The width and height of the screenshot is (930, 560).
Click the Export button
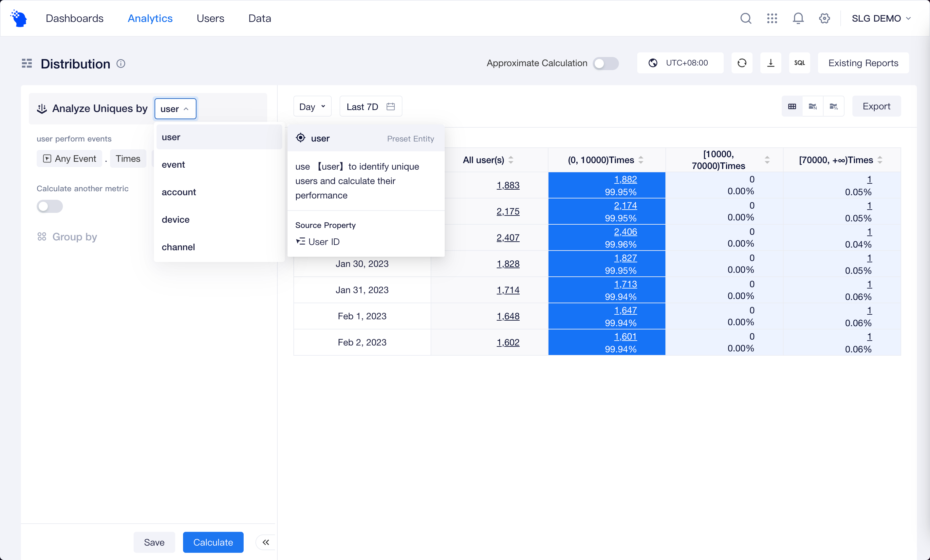876,106
